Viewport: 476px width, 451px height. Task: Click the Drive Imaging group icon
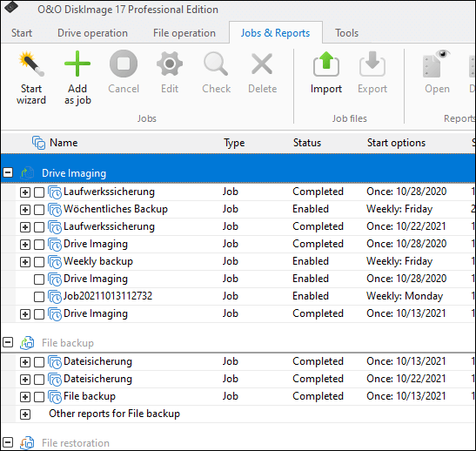tap(27, 173)
